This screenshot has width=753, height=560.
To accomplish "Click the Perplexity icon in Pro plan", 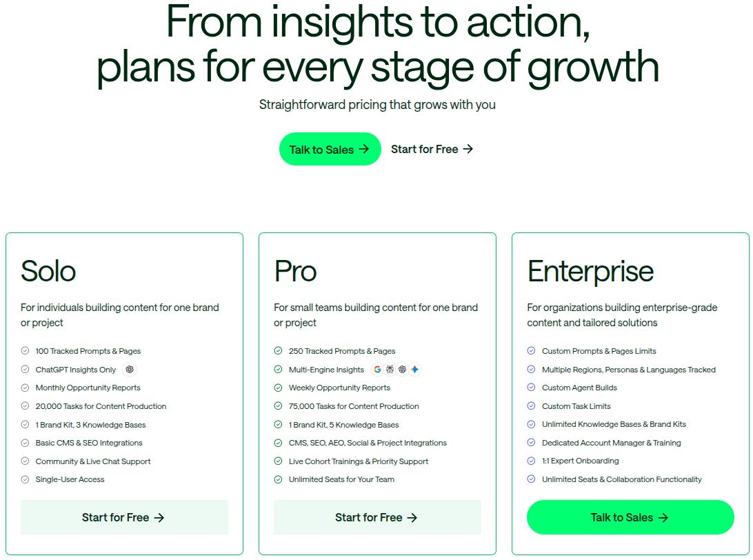I will pos(390,370).
